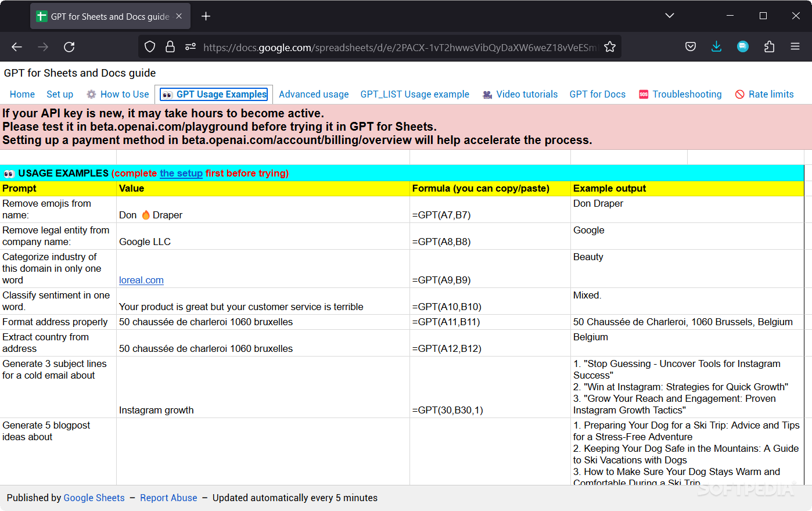
Task: Open the Pocket save icon
Action: [x=691, y=47]
